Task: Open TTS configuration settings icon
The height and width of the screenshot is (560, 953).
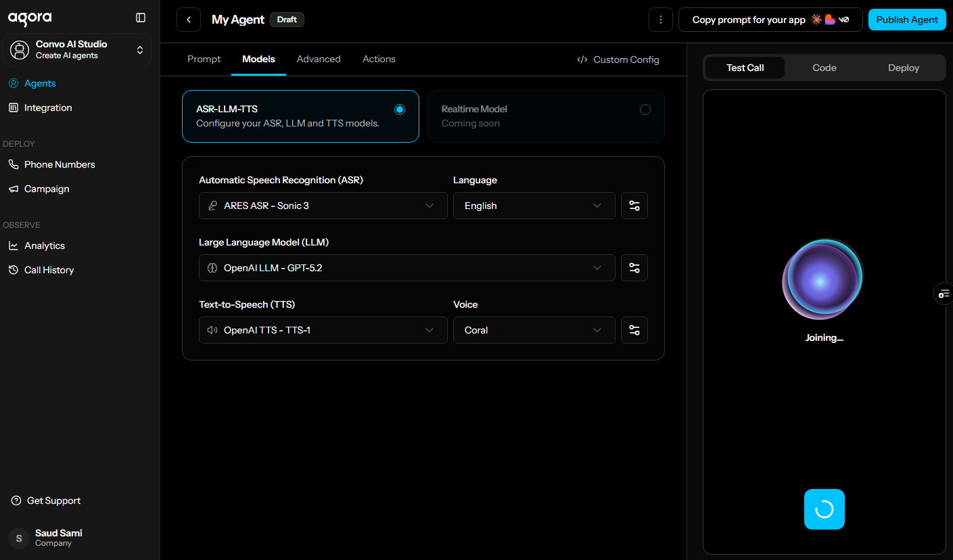Action: (x=634, y=330)
